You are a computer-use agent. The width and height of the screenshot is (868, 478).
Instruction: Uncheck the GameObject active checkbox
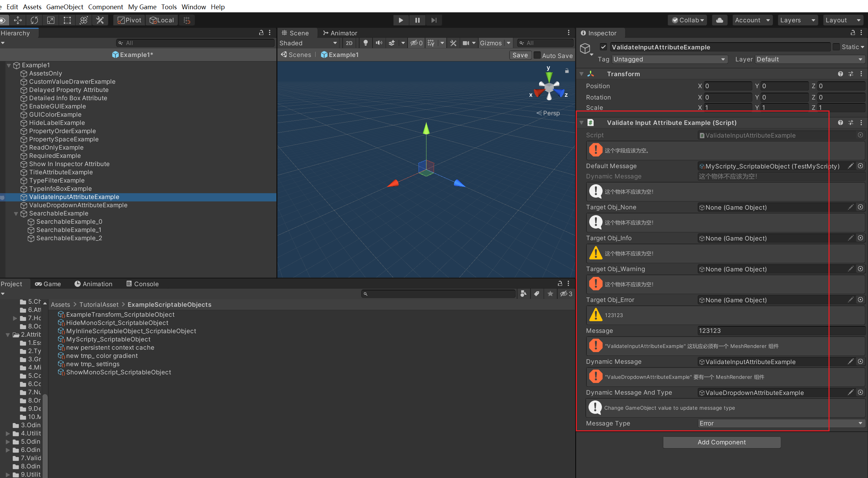[603, 47]
